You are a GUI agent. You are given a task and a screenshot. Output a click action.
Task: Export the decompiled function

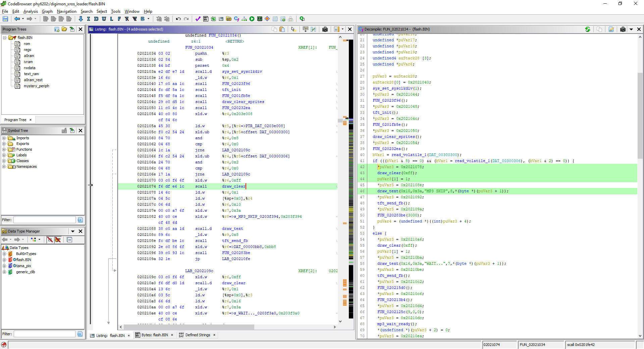click(611, 29)
